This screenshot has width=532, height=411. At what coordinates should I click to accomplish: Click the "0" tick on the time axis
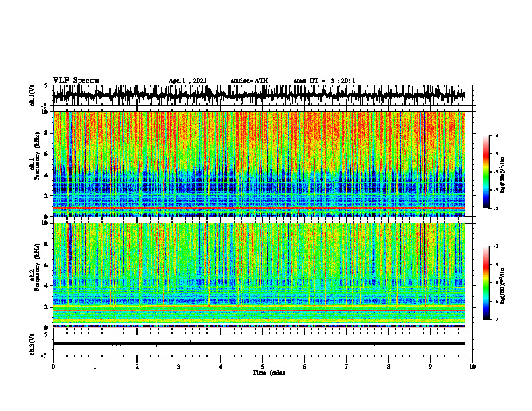point(53,367)
